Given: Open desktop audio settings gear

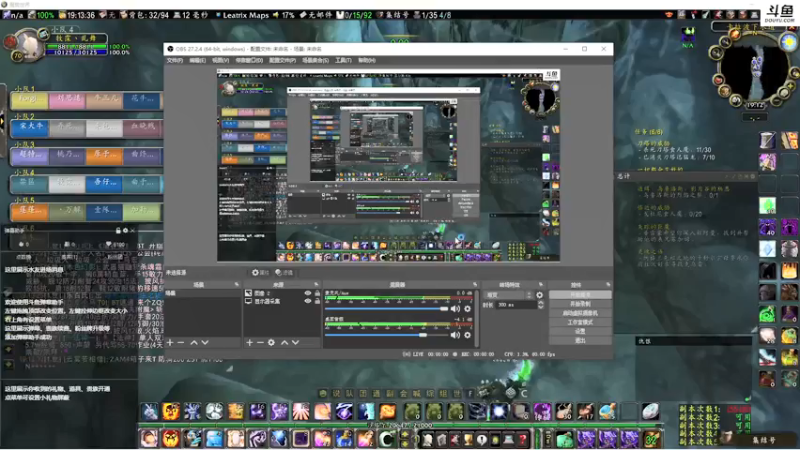Looking at the screenshot, I should click(467, 335).
